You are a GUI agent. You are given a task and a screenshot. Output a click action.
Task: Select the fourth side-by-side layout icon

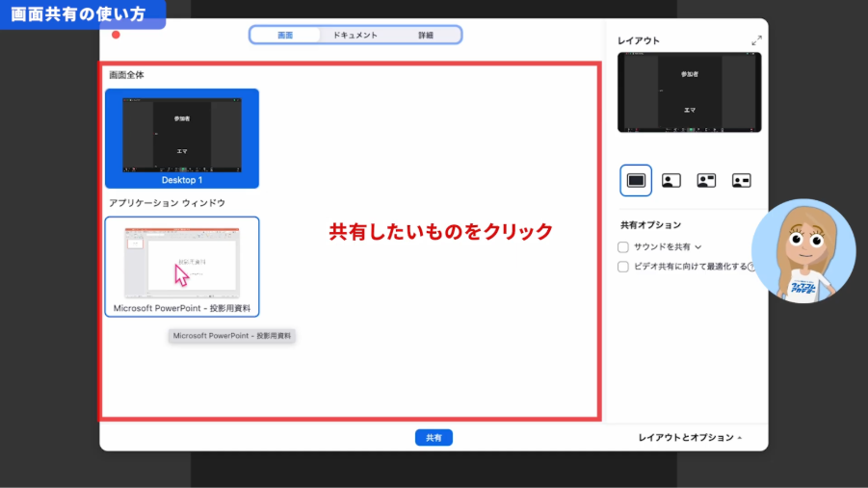tap(741, 180)
